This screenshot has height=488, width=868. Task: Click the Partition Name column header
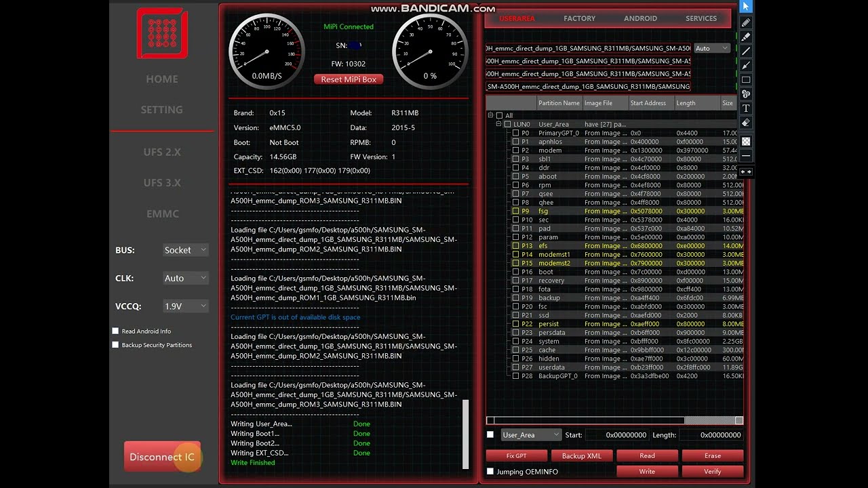(x=559, y=103)
